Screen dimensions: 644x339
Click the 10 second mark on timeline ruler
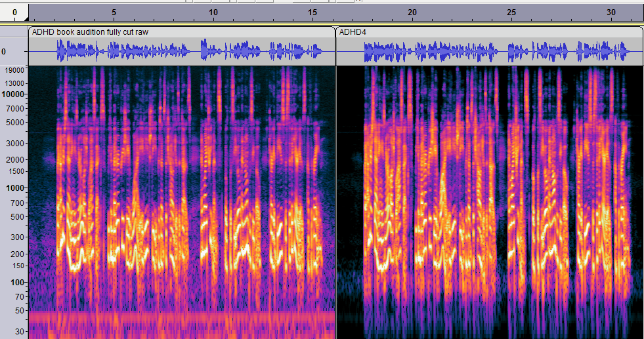213,12
